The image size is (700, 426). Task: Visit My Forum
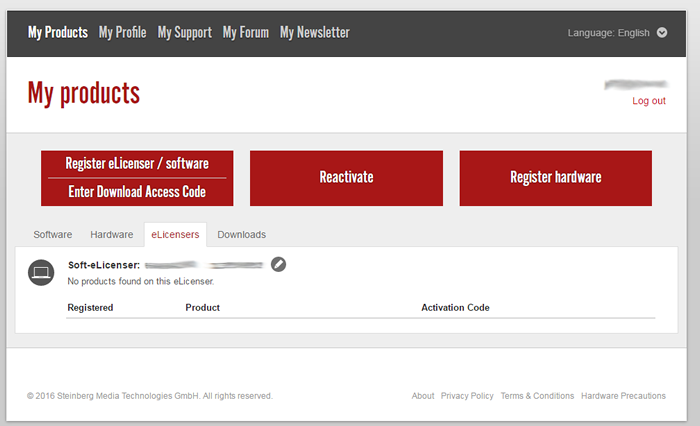pos(246,32)
